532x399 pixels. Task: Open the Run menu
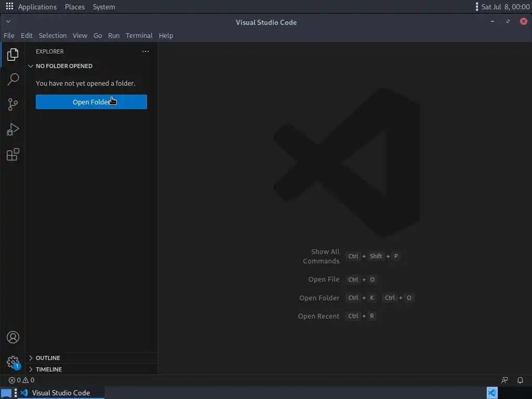point(114,36)
